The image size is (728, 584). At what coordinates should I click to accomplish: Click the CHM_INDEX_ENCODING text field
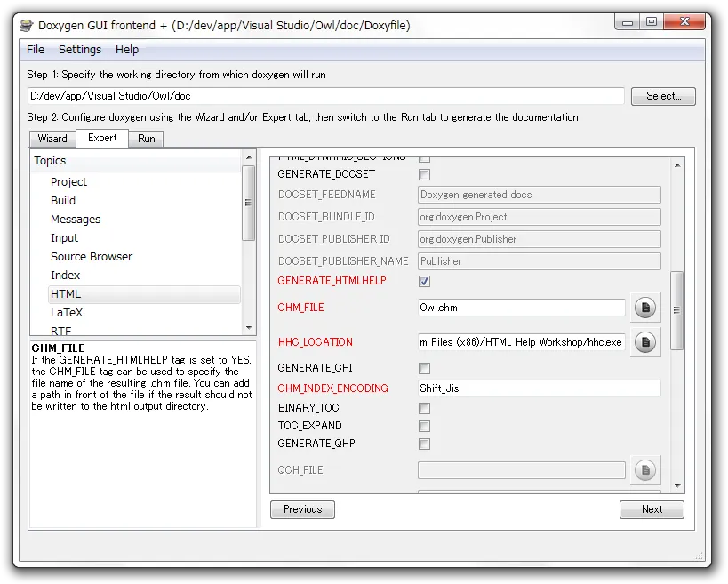(x=539, y=388)
